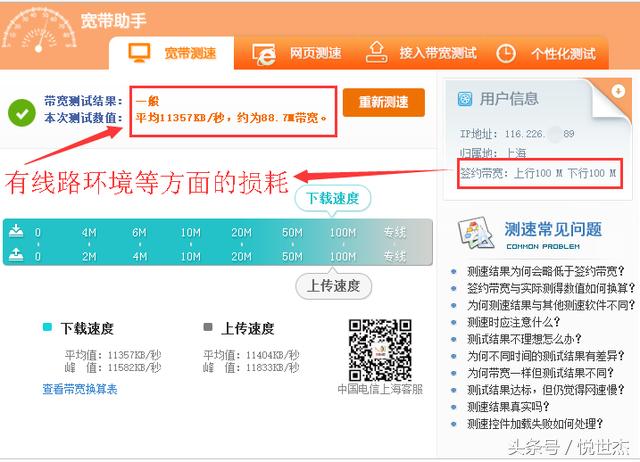Open question 为何带宽一样但测试结果不同?

540,373
